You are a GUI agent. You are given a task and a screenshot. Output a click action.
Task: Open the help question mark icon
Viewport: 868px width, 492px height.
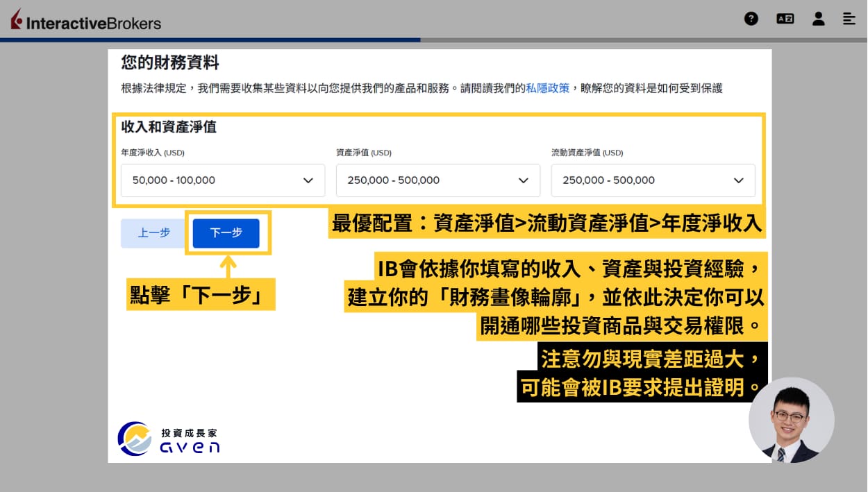(751, 19)
